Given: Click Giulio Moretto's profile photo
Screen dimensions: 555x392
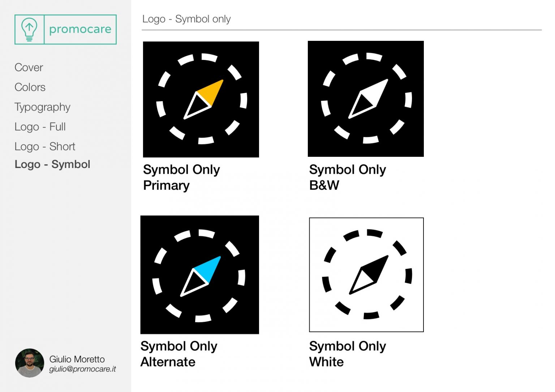Looking at the screenshot, I should 30,363.
